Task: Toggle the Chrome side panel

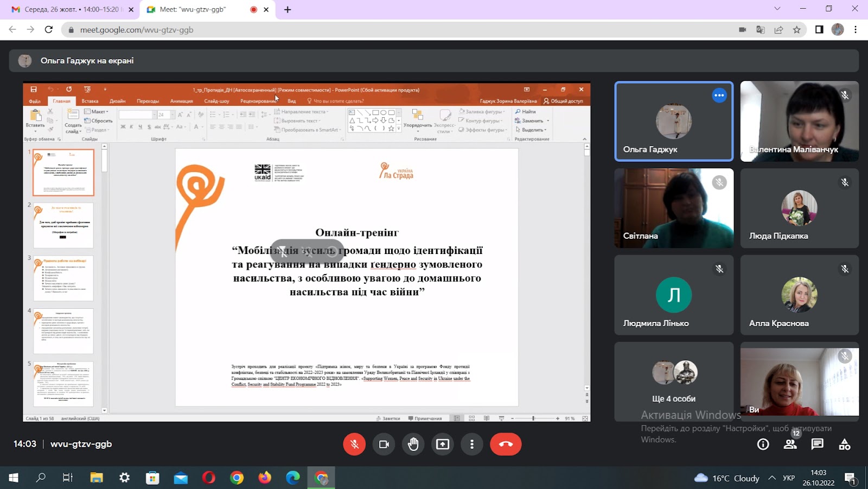Action: coord(819,30)
